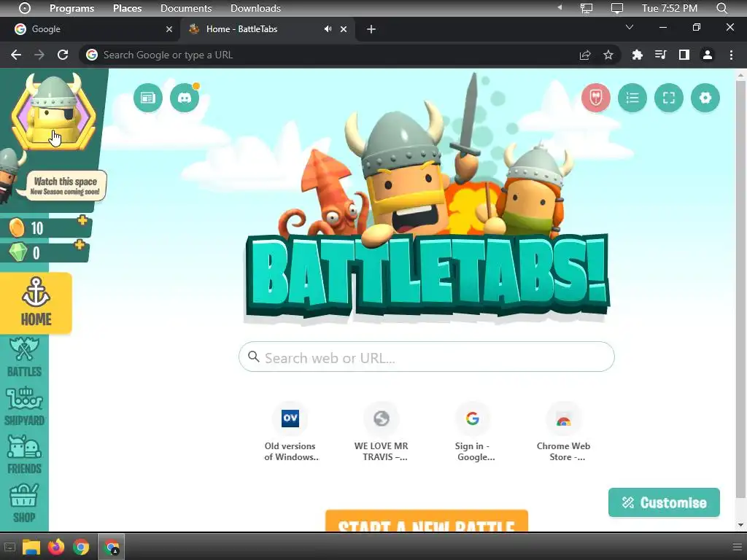Screen dimensions: 747x560
Task: Click START A NEW BATTLE button
Action: 426,521
